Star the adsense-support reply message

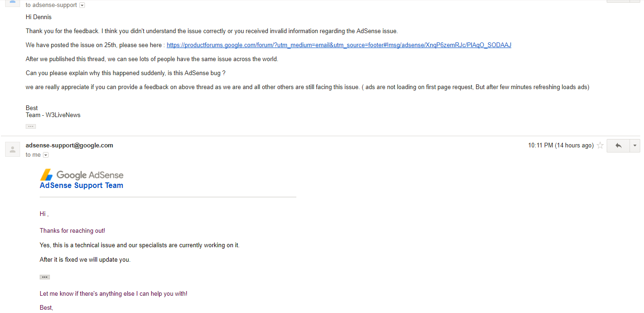pyautogui.click(x=600, y=146)
